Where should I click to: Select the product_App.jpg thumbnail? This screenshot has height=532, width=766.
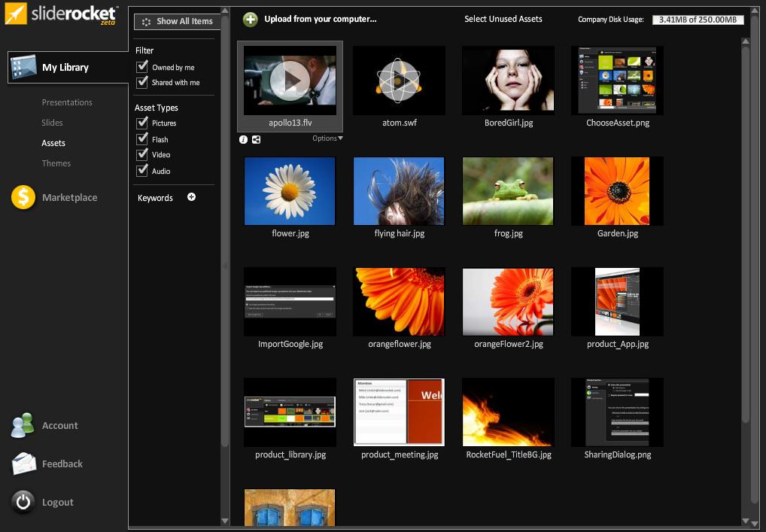[618, 302]
